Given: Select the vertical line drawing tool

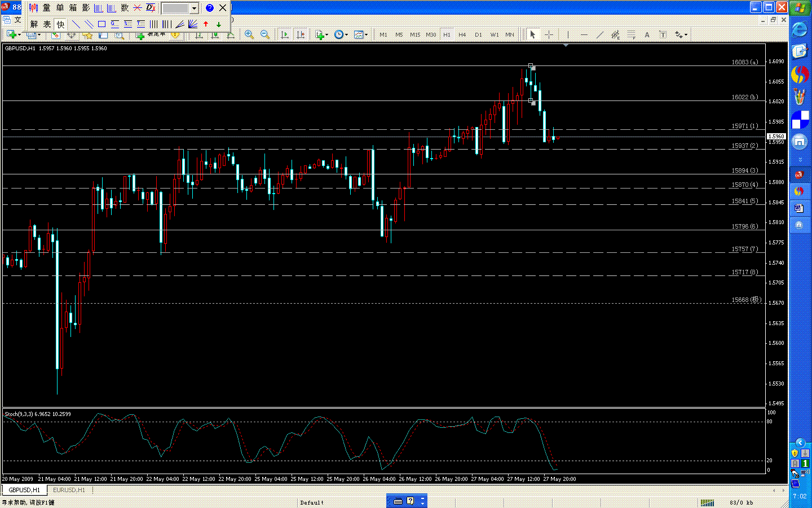Looking at the screenshot, I should pos(568,34).
